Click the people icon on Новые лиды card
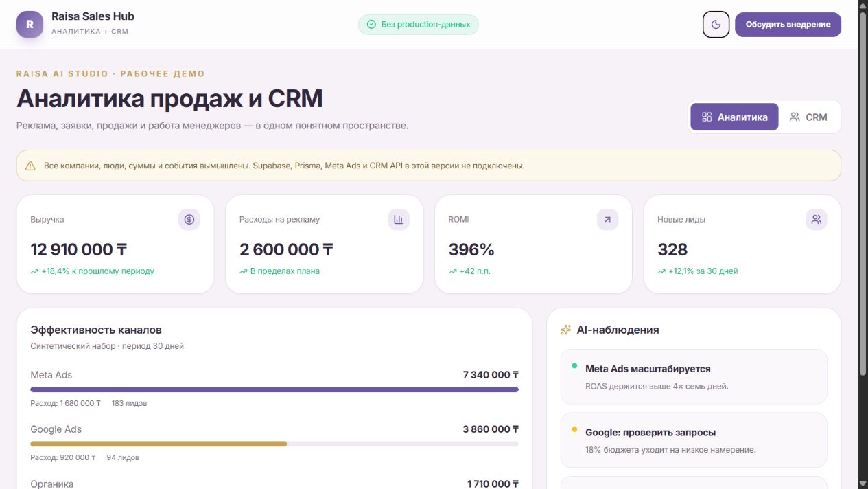Image resolution: width=868 pixels, height=489 pixels. point(817,220)
